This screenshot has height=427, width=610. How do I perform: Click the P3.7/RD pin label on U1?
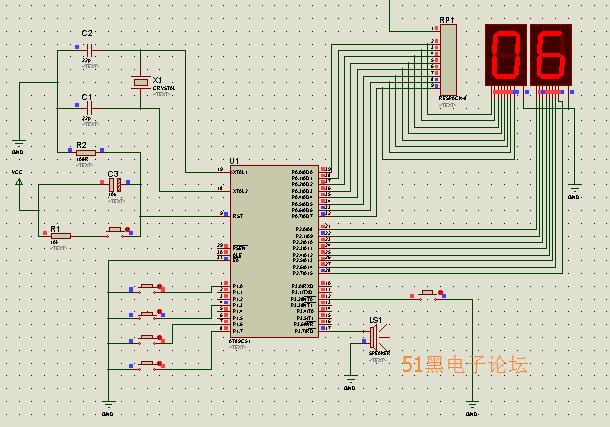(x=304, y=331)
